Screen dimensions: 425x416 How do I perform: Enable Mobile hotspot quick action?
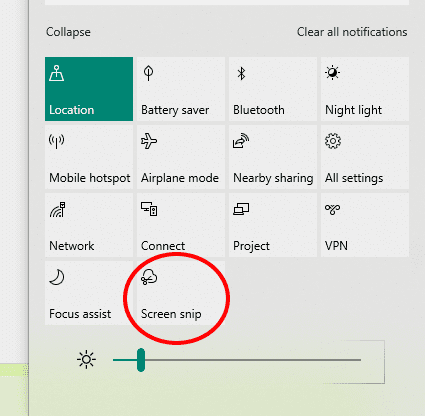point(89,157)
